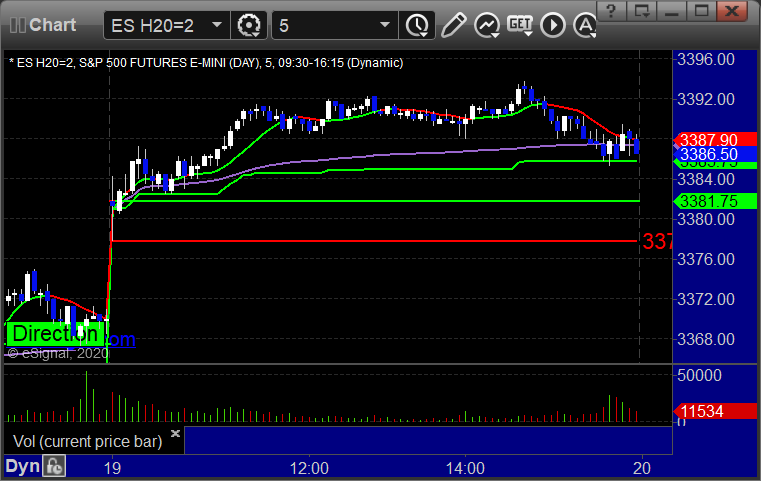Click the 3392.00 price axis label
This screenshot has height=481, width=761.
(x=706, y=100)
